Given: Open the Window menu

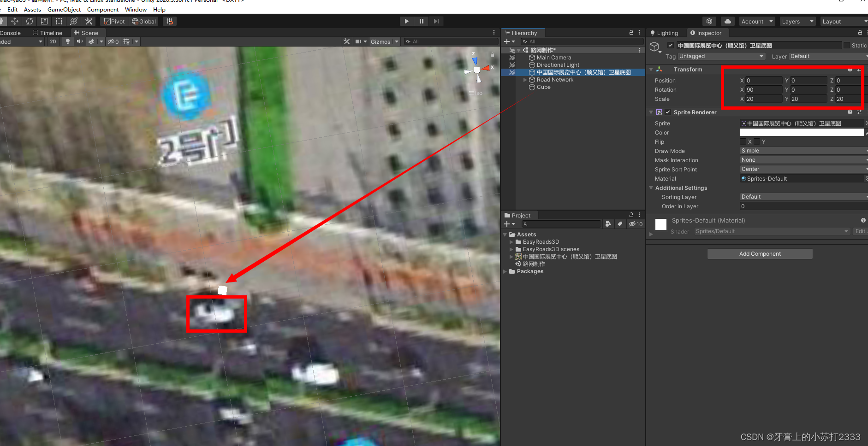Looking at the screenshot, I should 136,9.
